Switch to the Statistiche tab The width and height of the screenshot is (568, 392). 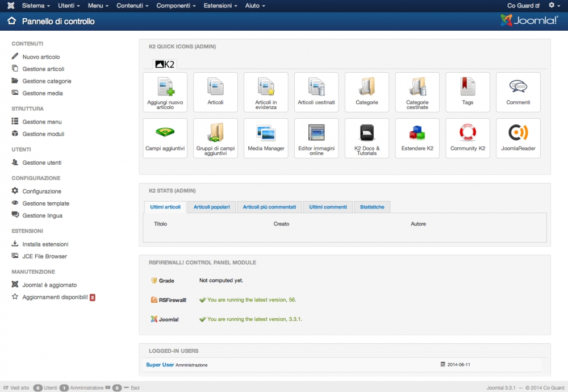pos(372,207)
